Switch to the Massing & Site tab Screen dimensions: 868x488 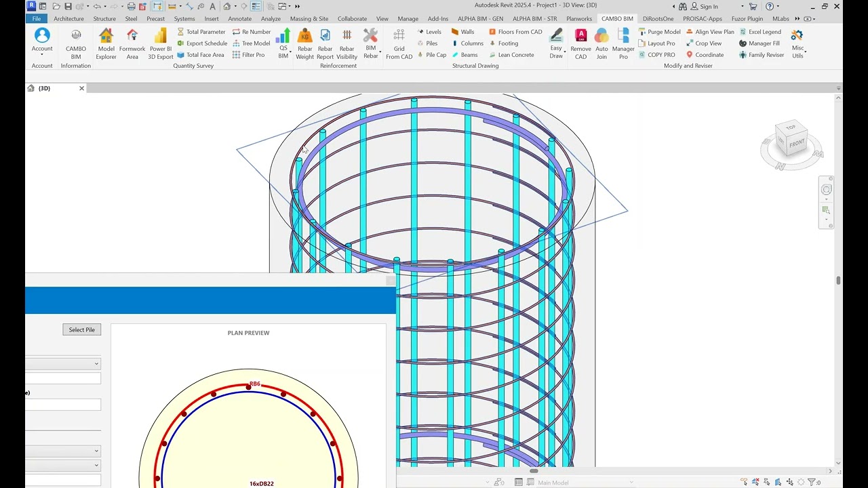pyautogui.click(x=309, y=19)
